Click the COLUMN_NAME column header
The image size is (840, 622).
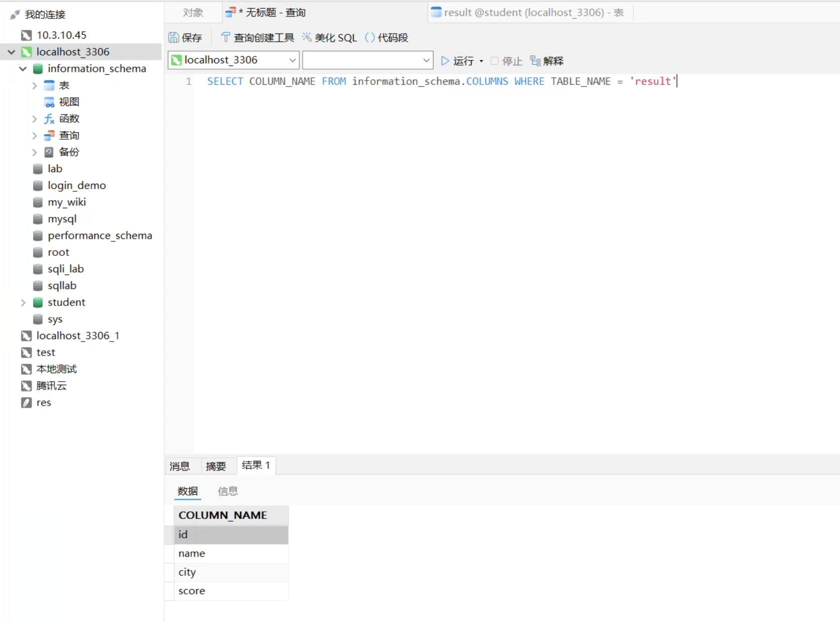(223, 515)
